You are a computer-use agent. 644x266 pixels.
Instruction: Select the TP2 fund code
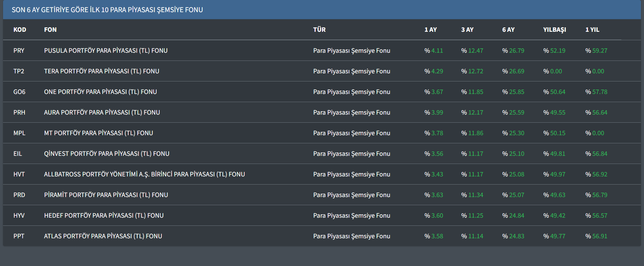coord(19,71)
